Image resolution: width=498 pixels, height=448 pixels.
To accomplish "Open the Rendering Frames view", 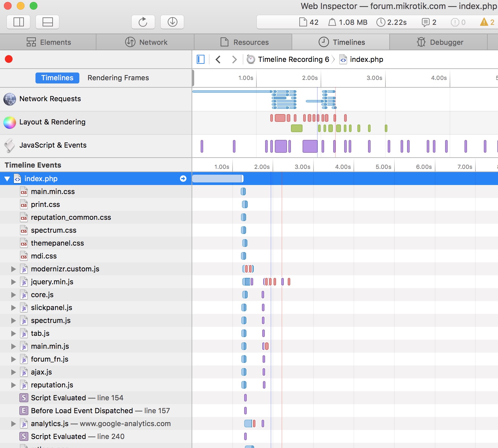I will click(x=118, y=78).
